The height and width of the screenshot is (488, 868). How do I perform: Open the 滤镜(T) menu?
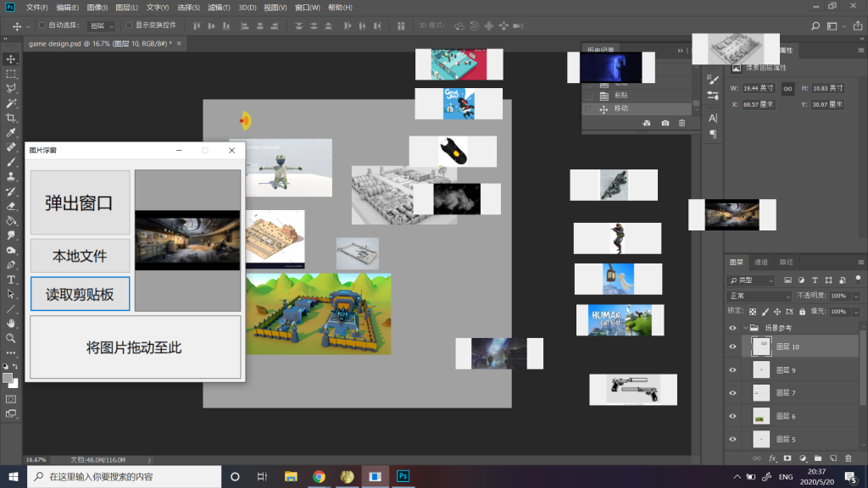click(x=219, y=8)
